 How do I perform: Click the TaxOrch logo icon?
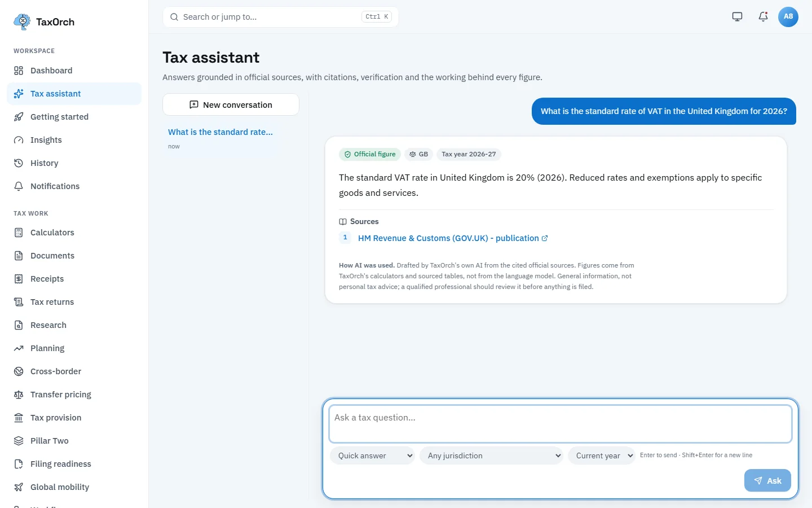point(22,22)
